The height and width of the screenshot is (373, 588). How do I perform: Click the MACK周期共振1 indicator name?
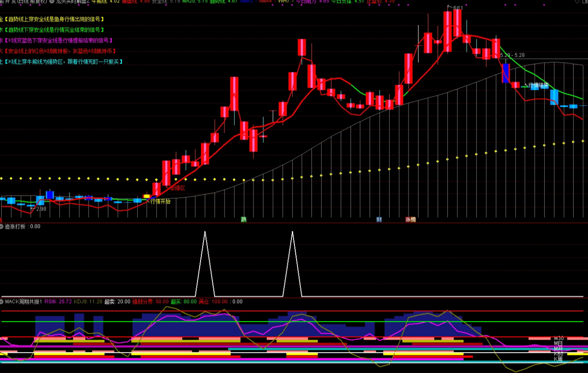coord(24,301)
